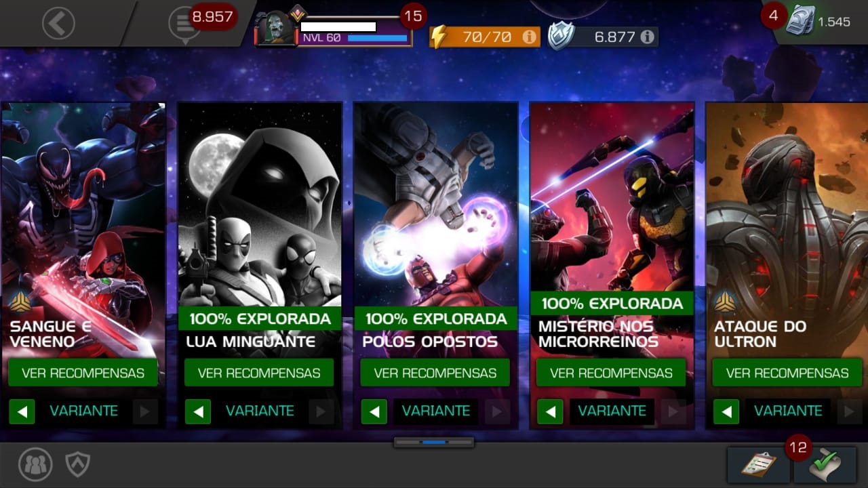Select previous variant for Lua Minguante
This screenshot has height=488, width=868.
point(198,411)
